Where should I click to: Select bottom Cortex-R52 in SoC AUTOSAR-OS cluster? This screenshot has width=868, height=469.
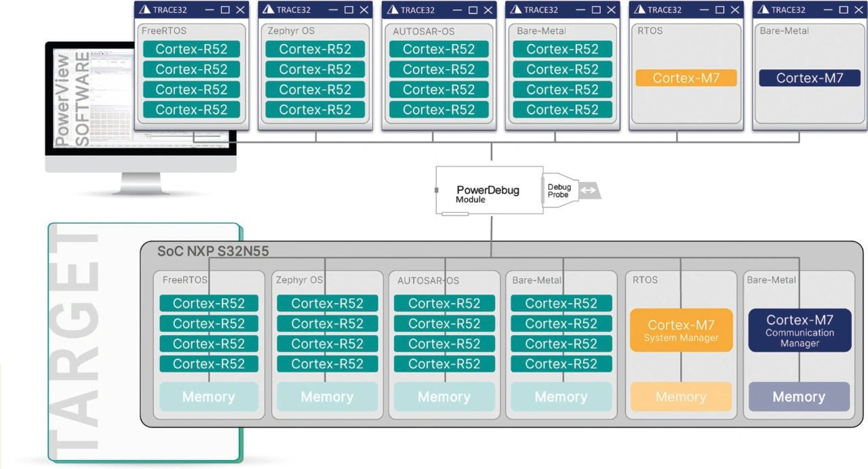[444, 364]
